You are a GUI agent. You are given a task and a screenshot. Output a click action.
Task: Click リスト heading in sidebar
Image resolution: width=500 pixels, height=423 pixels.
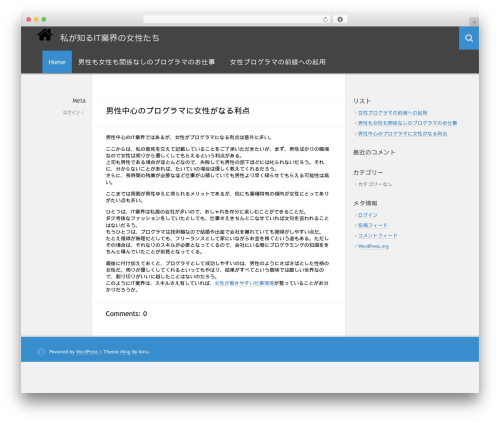click(362, 101)
